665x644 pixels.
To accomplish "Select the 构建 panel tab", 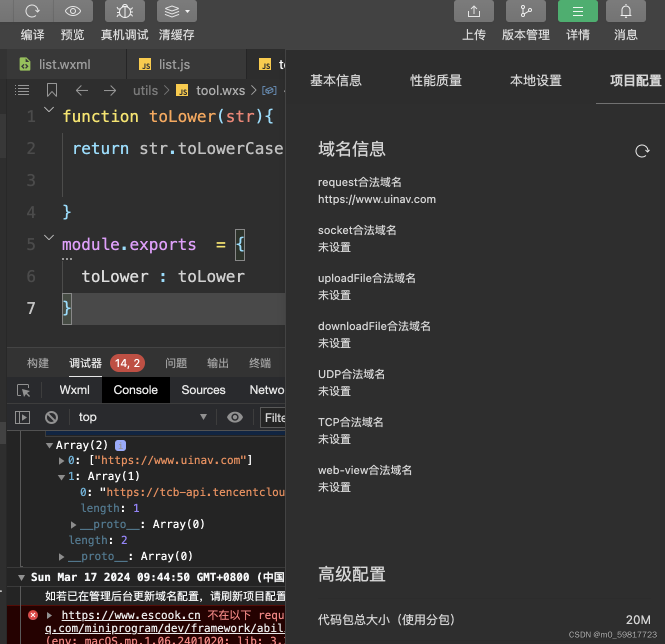I will tap(38, 363).
